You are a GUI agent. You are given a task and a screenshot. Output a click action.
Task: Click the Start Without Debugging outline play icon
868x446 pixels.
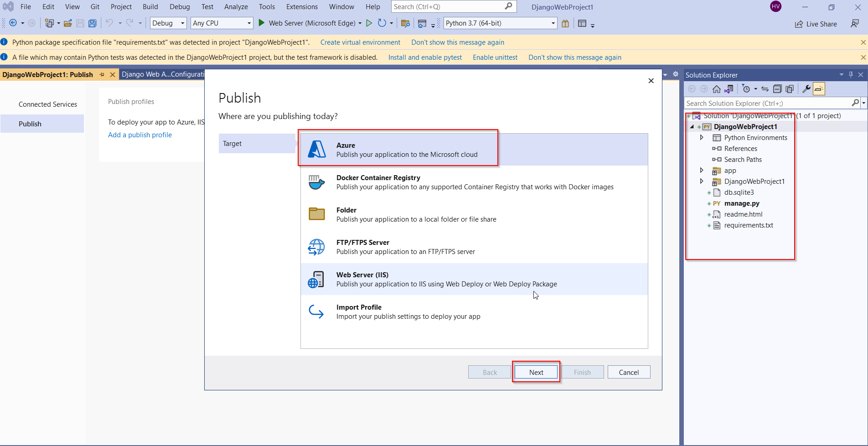[369, 23]
